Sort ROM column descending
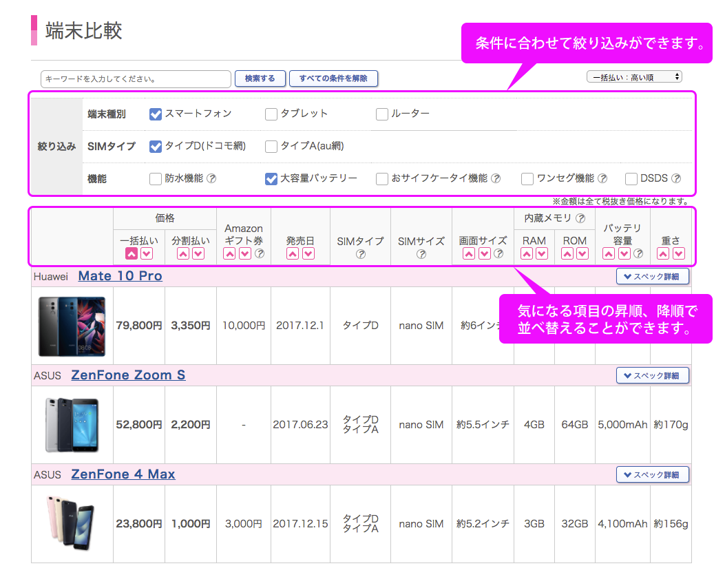Image resolution: width=725 pixels, height=588 pixels. click(x=582, y=253)
